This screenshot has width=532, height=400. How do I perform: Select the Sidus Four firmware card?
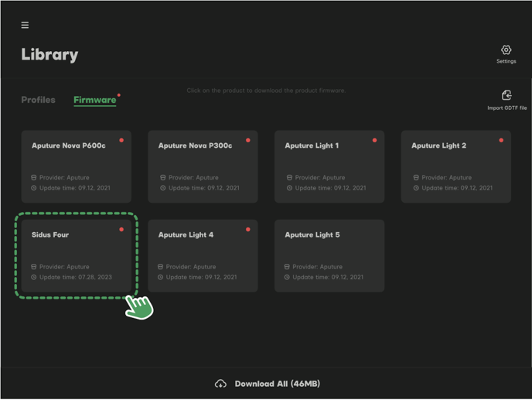point(76,255)
